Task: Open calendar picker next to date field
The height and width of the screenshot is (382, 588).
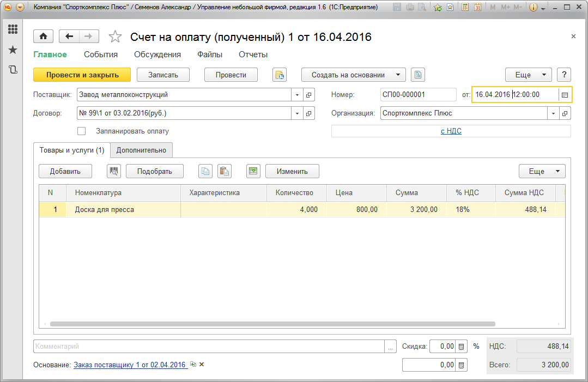Action: click(x=565, y=95)
